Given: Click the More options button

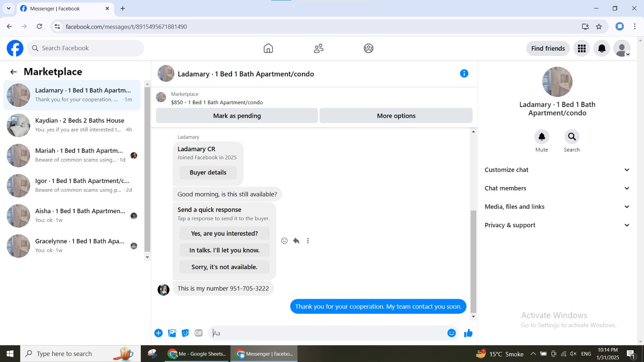Looking at the screenshot, I should coord(396,115).
